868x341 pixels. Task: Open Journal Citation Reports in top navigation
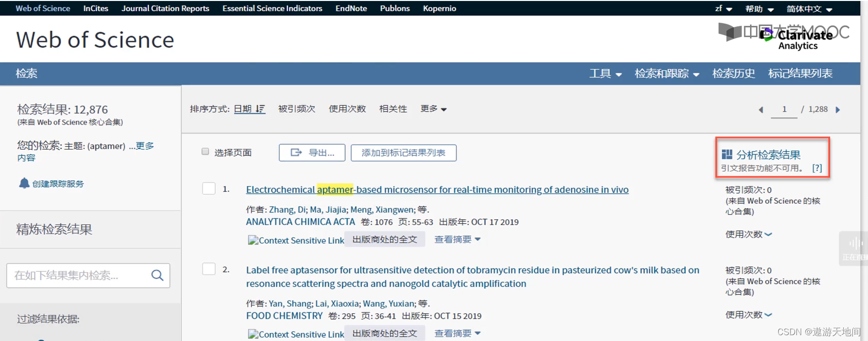click(x=165, y=8)
